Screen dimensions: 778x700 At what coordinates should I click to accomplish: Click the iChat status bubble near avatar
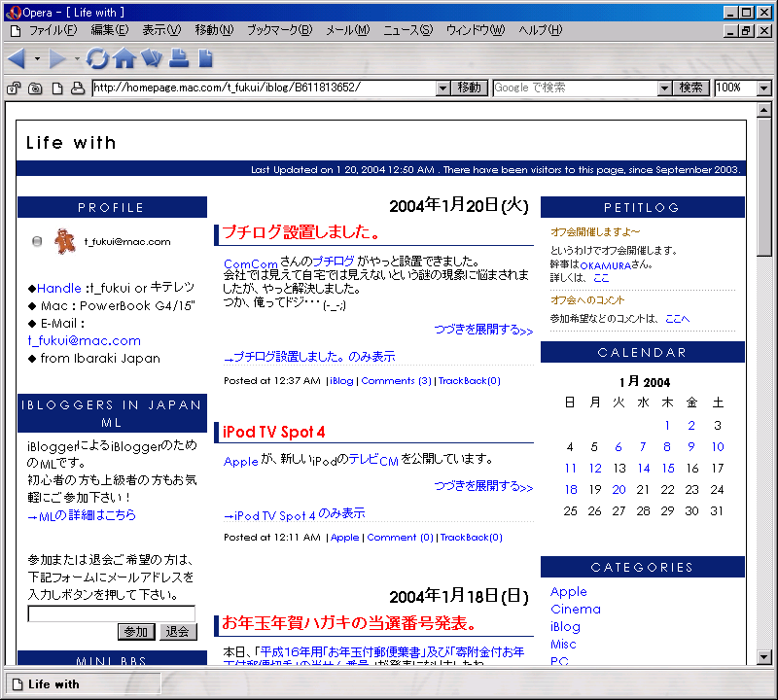coord(37,242)
